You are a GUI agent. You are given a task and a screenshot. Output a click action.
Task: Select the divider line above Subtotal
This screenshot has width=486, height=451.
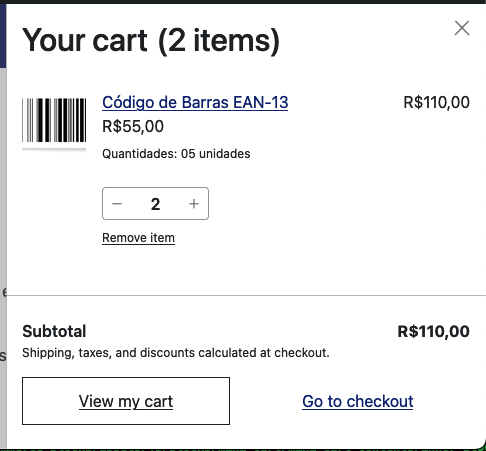click(246, 295)
